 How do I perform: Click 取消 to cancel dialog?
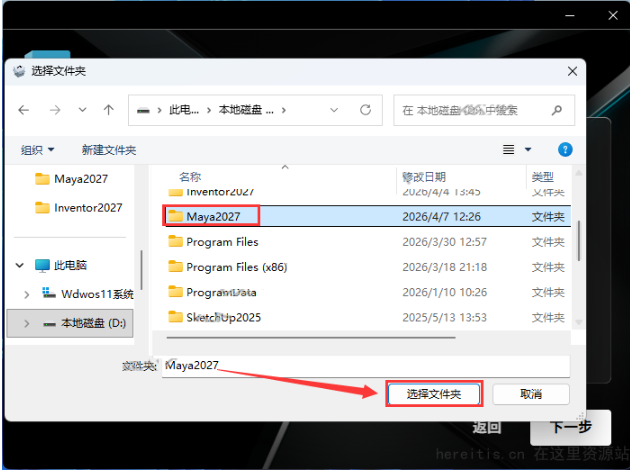pyautogui.click(x=531, y=394)
